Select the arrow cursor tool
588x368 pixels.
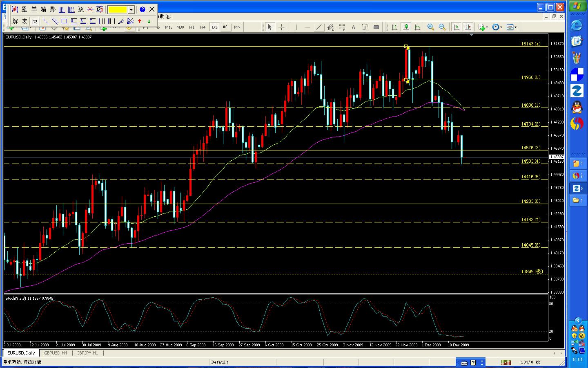tap(269, 27)
